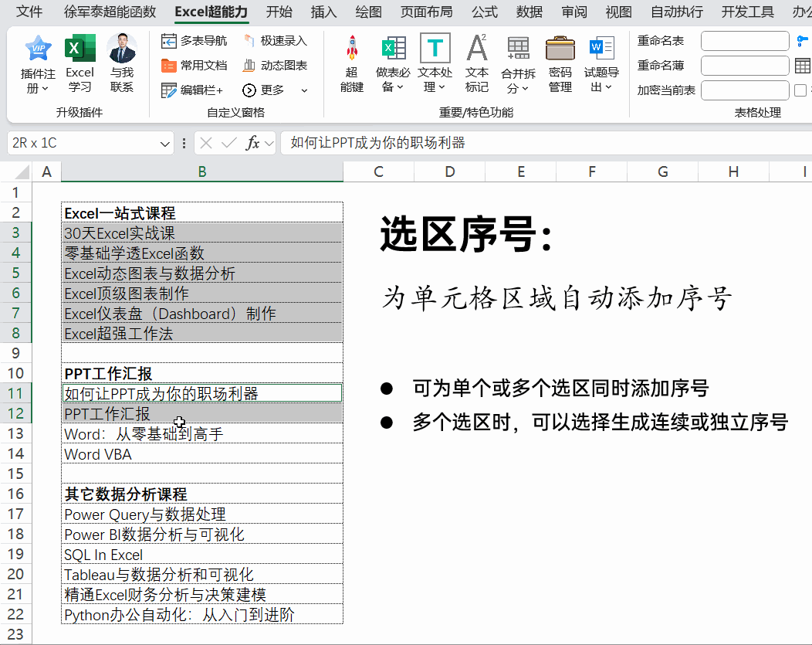Click the formula bar options dots
812x645 pixels.
pyautogui.click(x=184, y=143)
